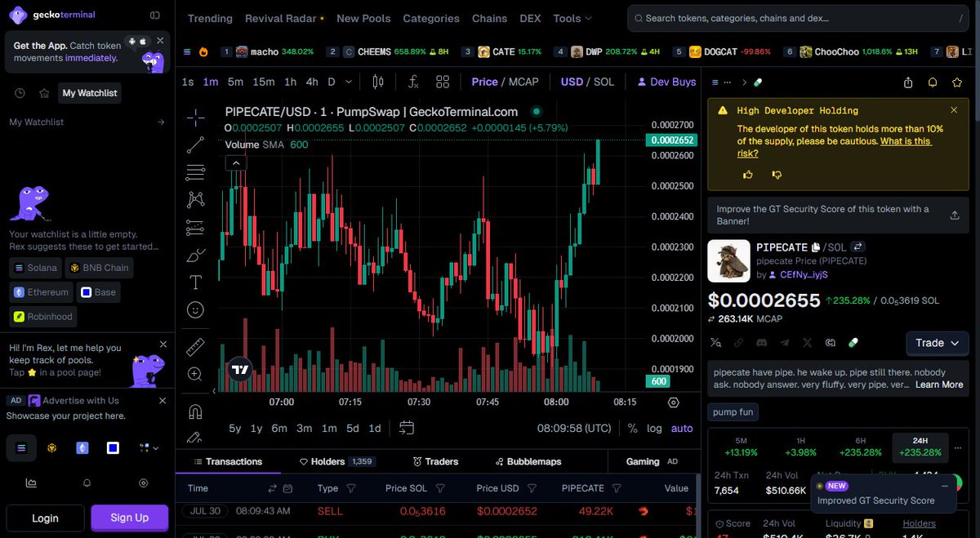This screenshot has width=980, height=538.
Task: Toggle the magnet snap mode
Action: coord(195,411)
